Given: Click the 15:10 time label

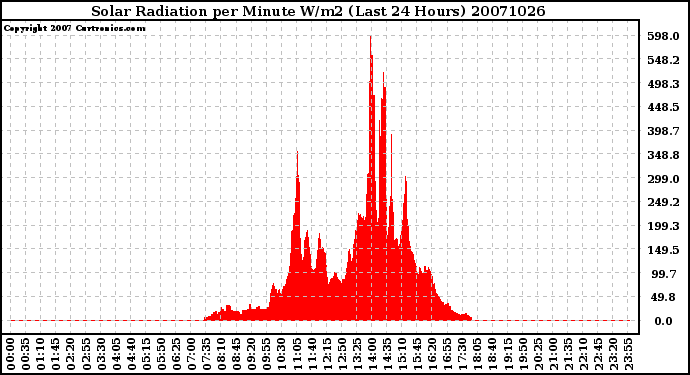Looking at the screenshot, I should 402,354.
